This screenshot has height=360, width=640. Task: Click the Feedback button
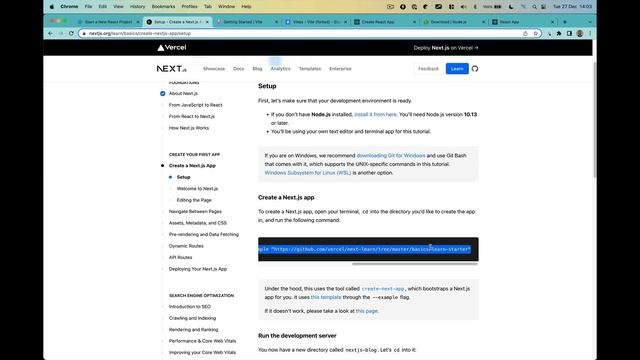428,69
